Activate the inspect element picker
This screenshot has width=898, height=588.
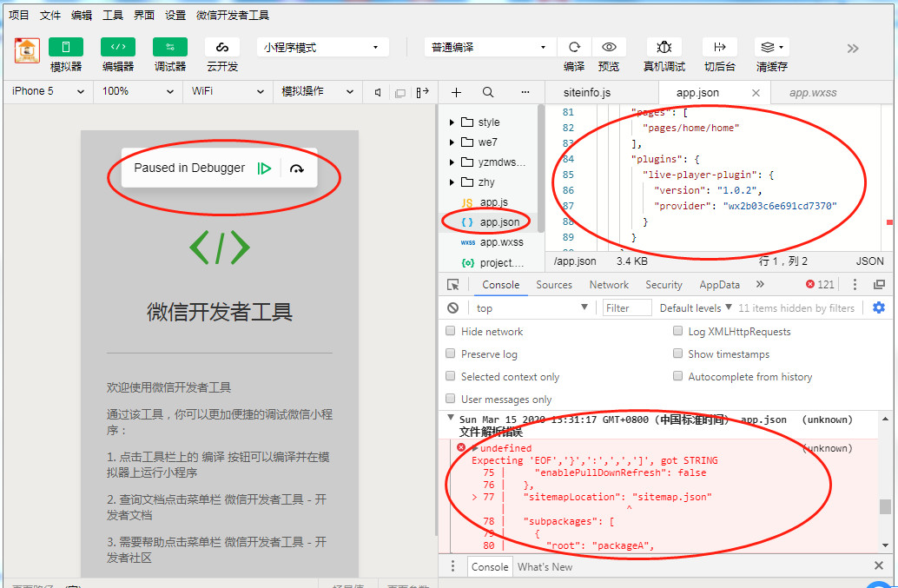[453, 285]
